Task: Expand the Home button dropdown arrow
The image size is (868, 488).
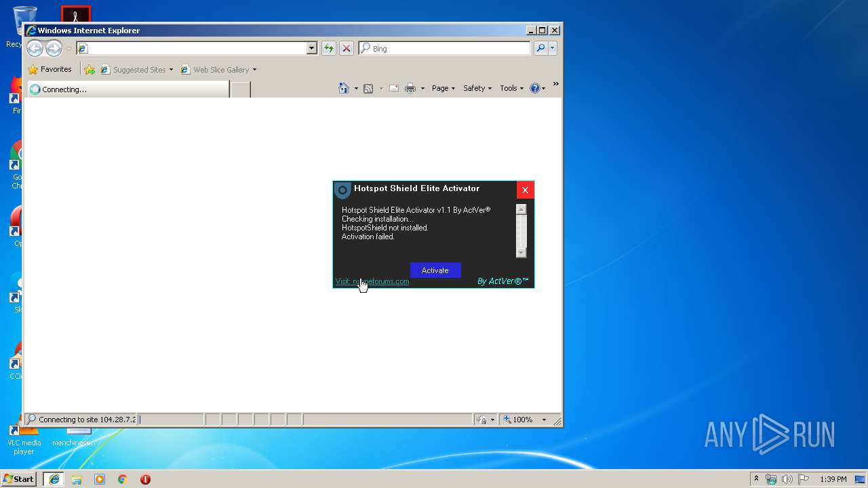Action: [x=356, y=88]
